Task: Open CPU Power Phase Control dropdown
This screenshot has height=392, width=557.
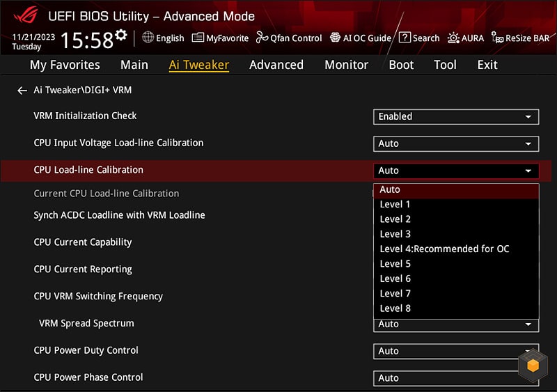Action: [x=456, y=378]
